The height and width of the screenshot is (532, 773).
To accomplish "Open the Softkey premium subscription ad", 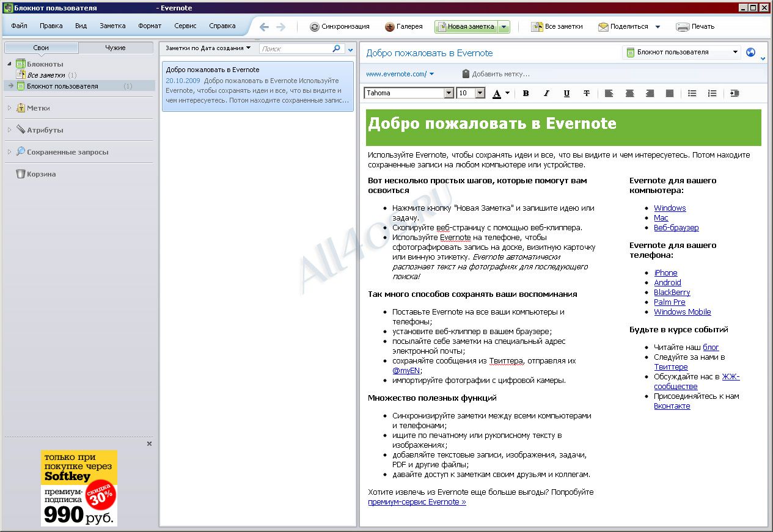I will (79, 488).
